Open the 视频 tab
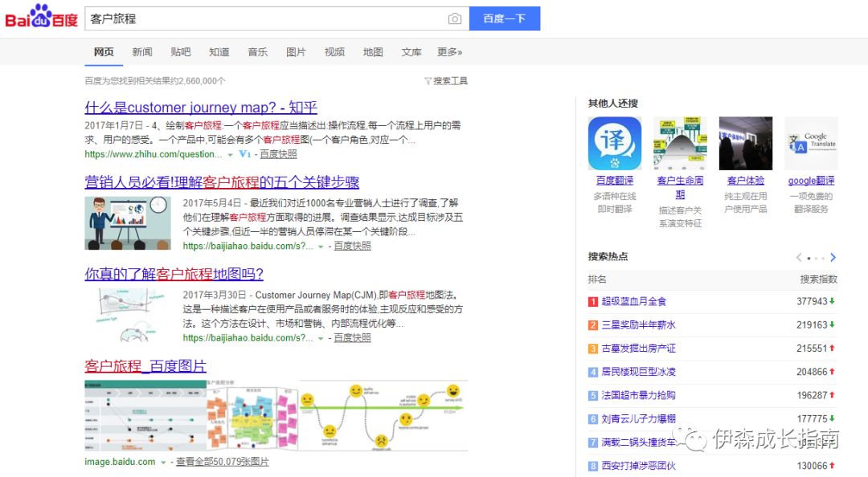 click(x=334, y=52)
